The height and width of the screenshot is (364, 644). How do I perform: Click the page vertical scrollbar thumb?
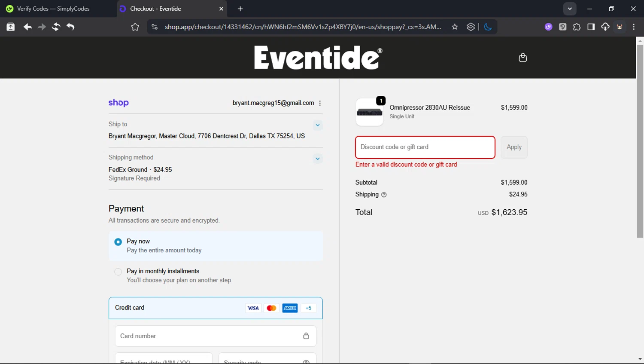pyautogui.click(x=640, y=141)
